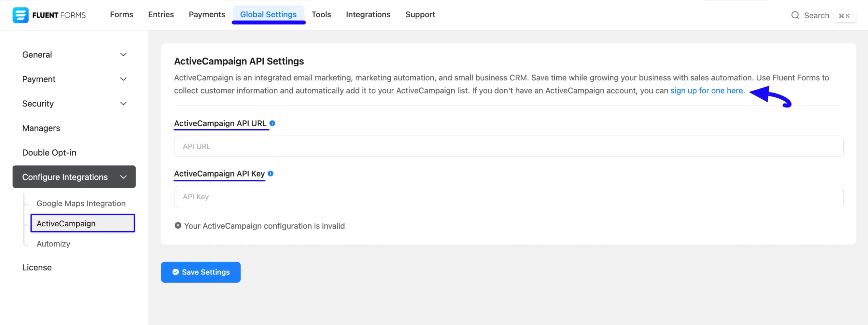Select Google Maps Integration in sidebar
Screen dimensions: 868x325
click(x=81, y=203)
